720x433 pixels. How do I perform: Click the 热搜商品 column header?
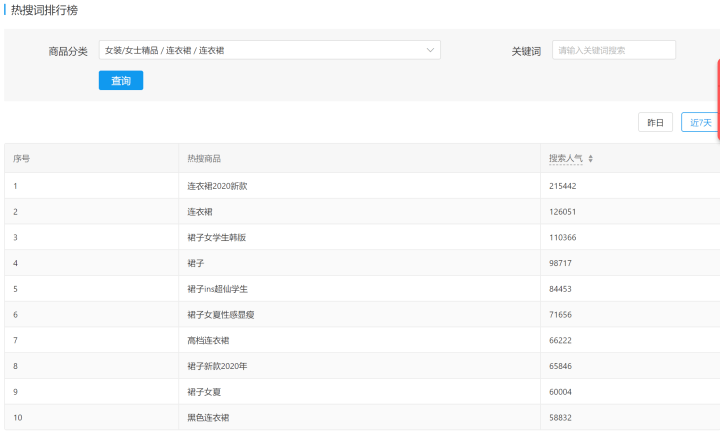[204, 159]
